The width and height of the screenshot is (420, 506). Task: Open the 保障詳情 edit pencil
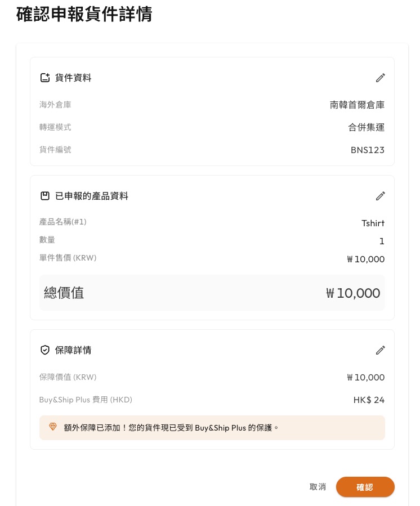pyautogui.click(x=381, y=350)
